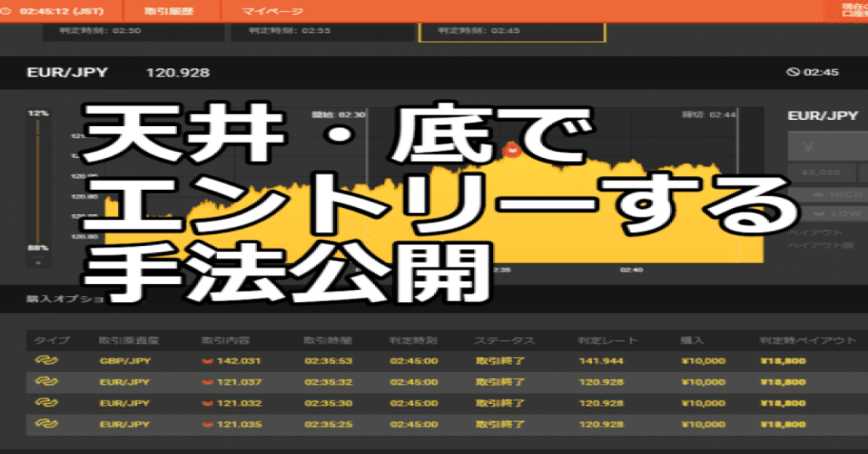Click the down arrow inside the LOW button

click(x=818, y=213)
